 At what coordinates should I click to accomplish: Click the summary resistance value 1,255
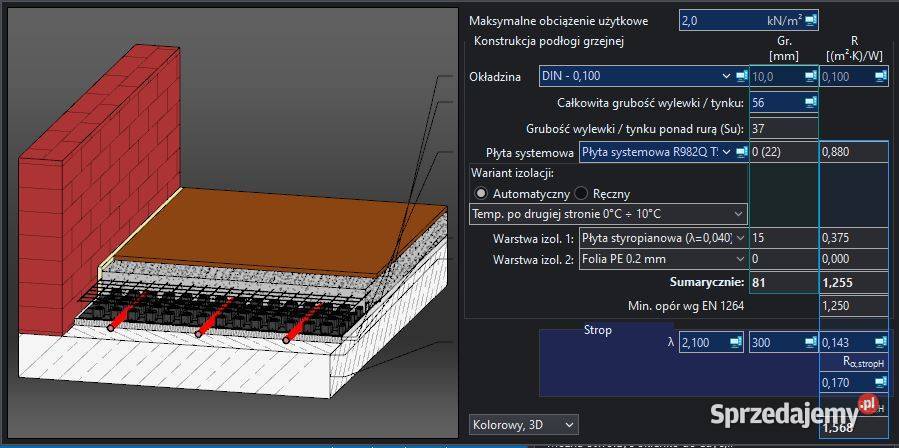pos(854,282)
